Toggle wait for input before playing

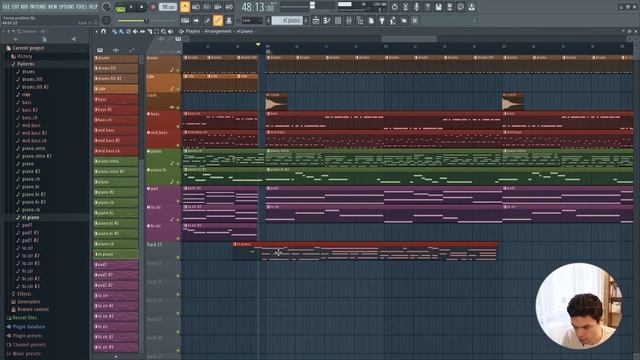196,7
